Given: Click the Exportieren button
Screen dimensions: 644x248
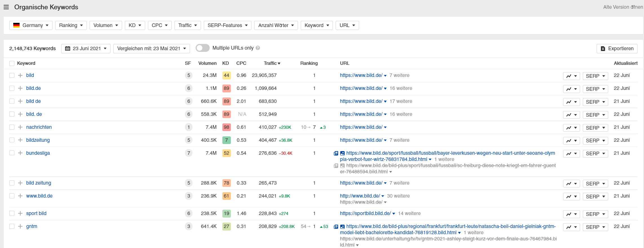Looking at the screenshot, I should pos(617,48).
